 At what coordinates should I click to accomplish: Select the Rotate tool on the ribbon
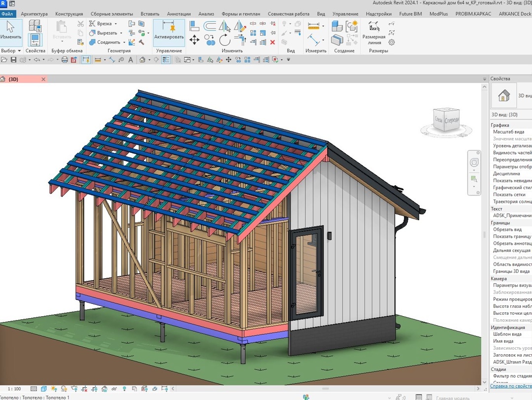point(225,40)
